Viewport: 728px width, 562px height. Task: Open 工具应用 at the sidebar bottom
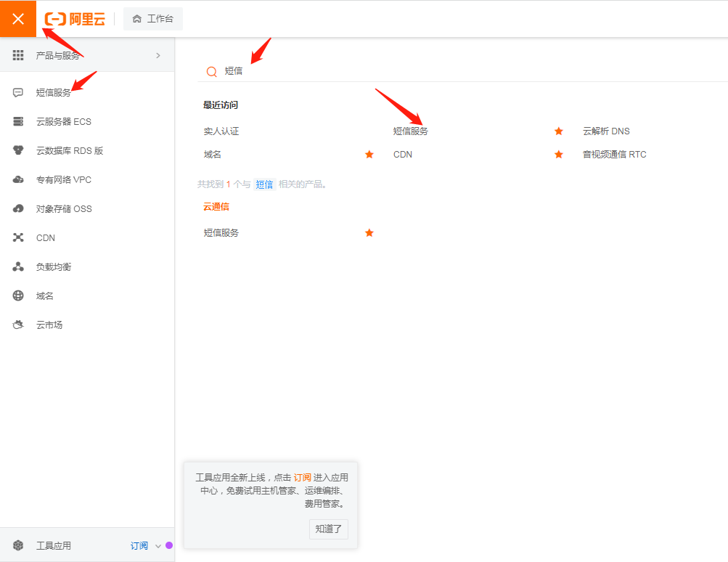point(54,545)
